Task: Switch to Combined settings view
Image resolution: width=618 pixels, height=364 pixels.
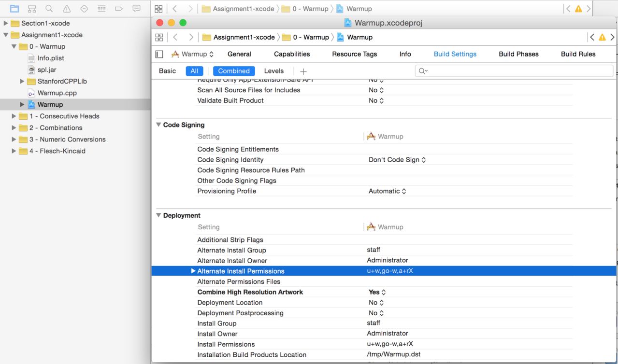Action: coord(234,71)
